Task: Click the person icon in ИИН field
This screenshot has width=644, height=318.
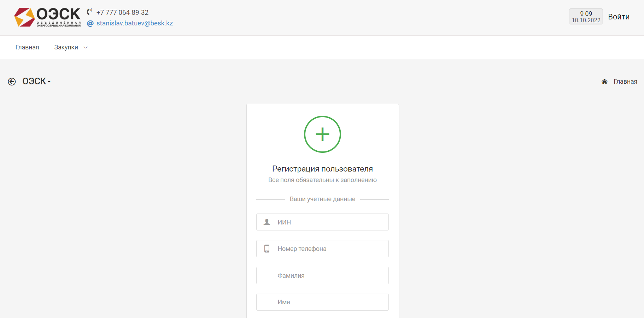Action: coord(267,222)
